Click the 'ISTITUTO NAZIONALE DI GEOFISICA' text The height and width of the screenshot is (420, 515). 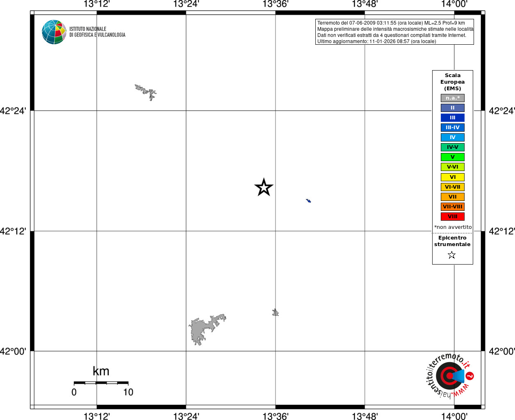(97, 32)
